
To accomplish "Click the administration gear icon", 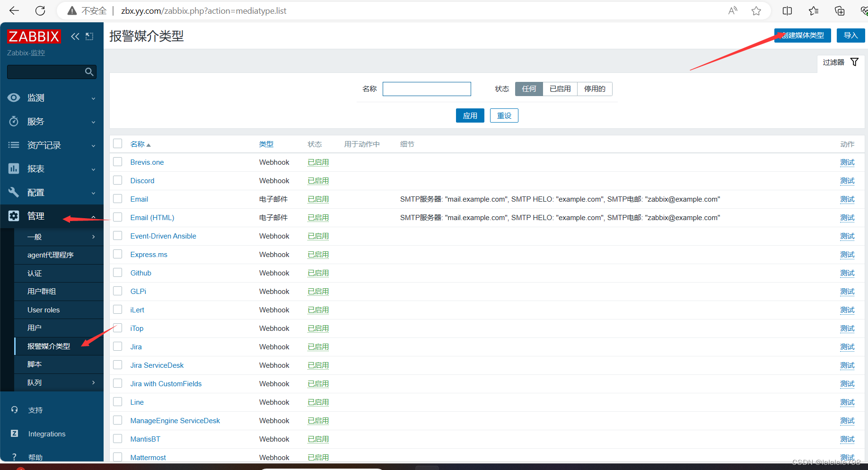I will (x=14, y=216).
